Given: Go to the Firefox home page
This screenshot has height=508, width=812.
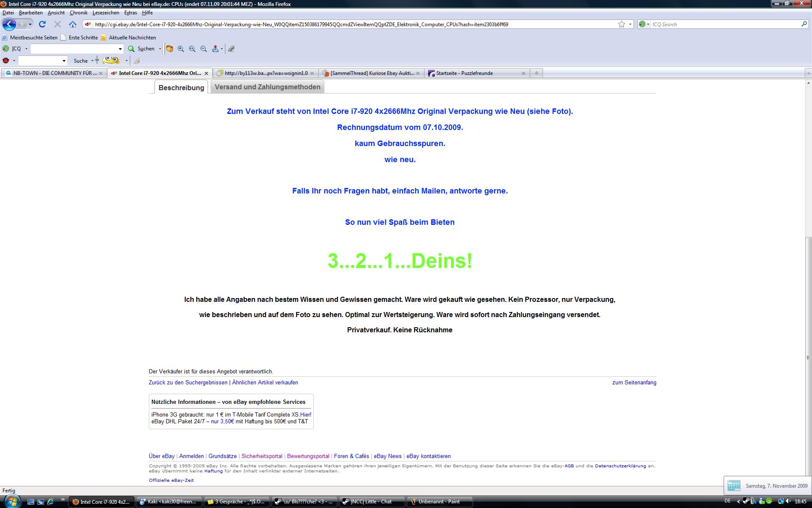Looking at the screenshot, I should tap(73, 24).
